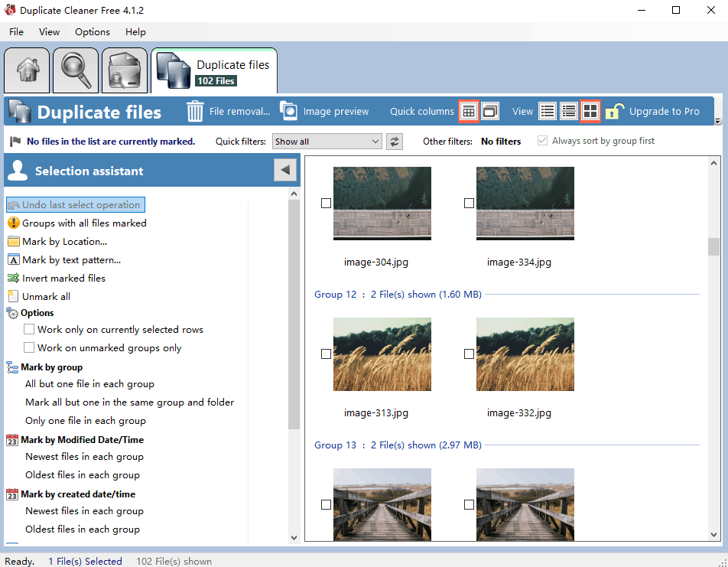Screen dimensions: 728x567
Task: Click the File removal trash icon
Action: pyautogui.click(x=195, y=112)
